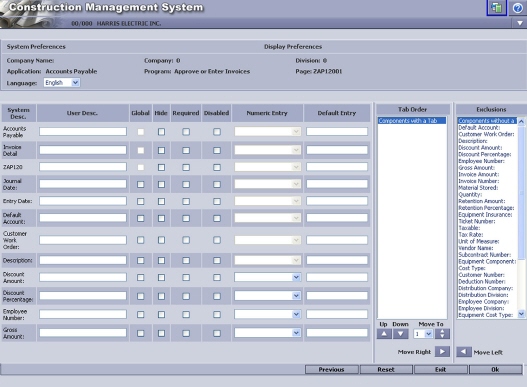The width and height of the screenshot is (527, 387).
Task: Click the Exit button
Action: 441,370
